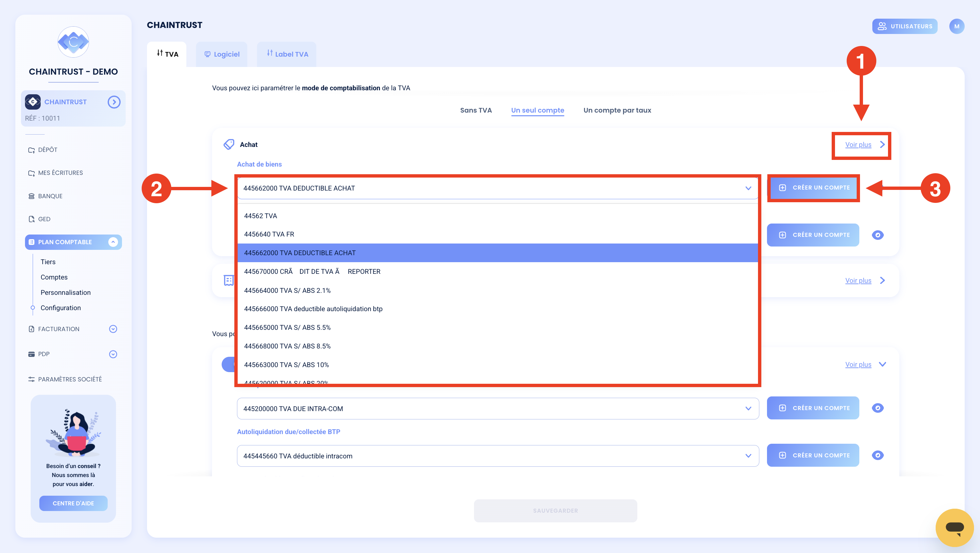The height and width of the screenshot is (553, 980).
Task: Click the PARAMÈTRES SOCIÉTÉ sliders icon
Action: tap(31, 379)
